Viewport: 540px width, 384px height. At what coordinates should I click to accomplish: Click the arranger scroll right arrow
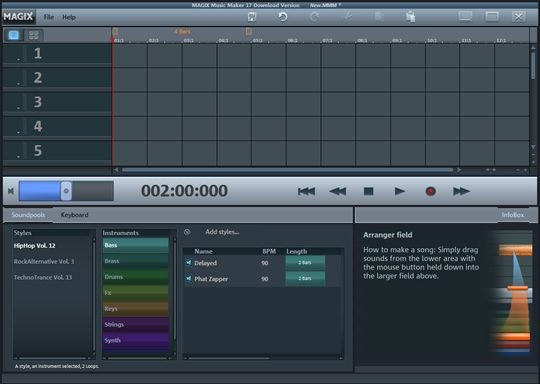tap(459, 170)
